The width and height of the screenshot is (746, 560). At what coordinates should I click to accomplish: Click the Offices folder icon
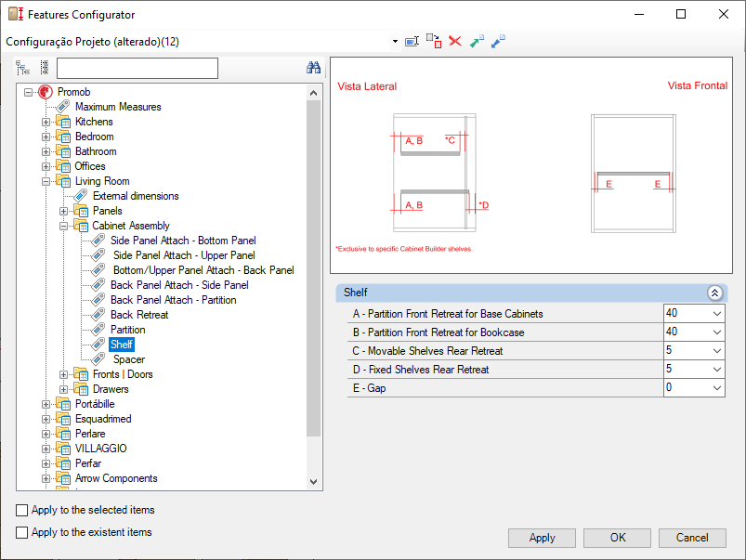tap(63, 166)
